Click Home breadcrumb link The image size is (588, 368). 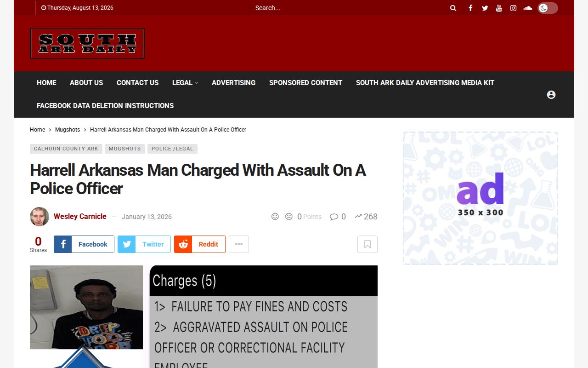tap(38, 130)
